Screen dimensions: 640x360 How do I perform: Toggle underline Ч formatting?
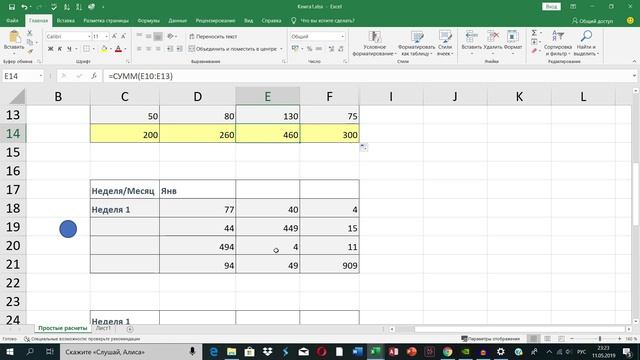coord(69,49)
